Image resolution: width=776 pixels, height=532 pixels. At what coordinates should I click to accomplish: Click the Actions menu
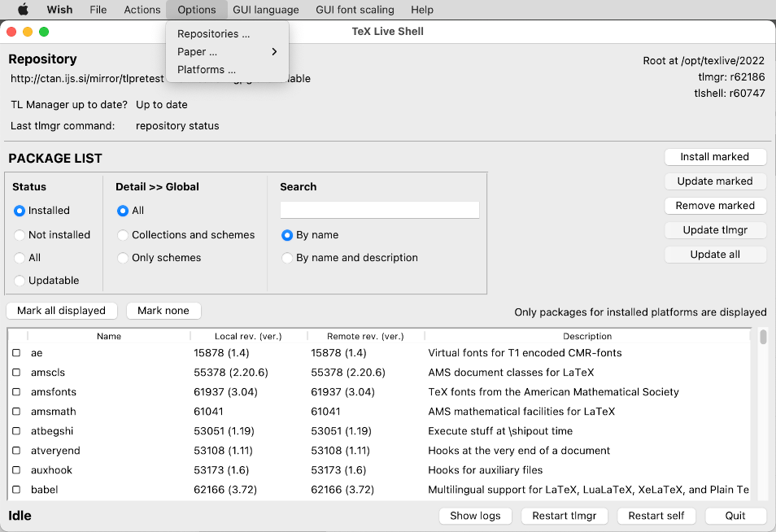tap(142, 10)
